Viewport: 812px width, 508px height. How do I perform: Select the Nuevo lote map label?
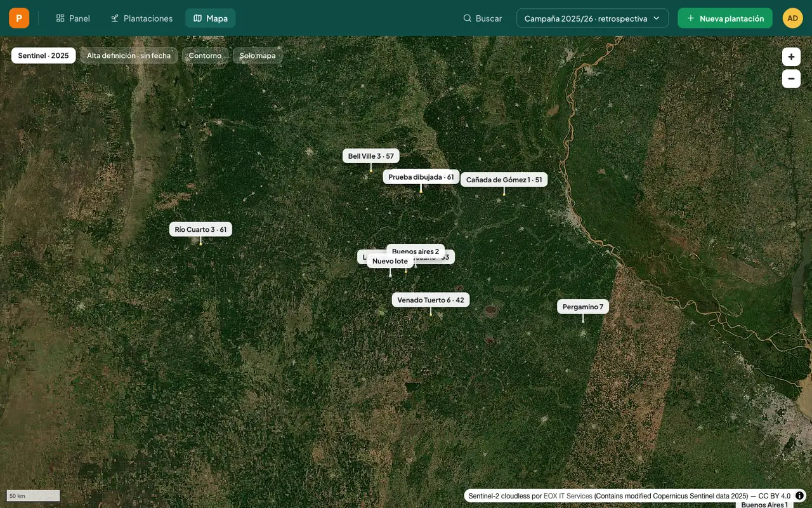390,261
